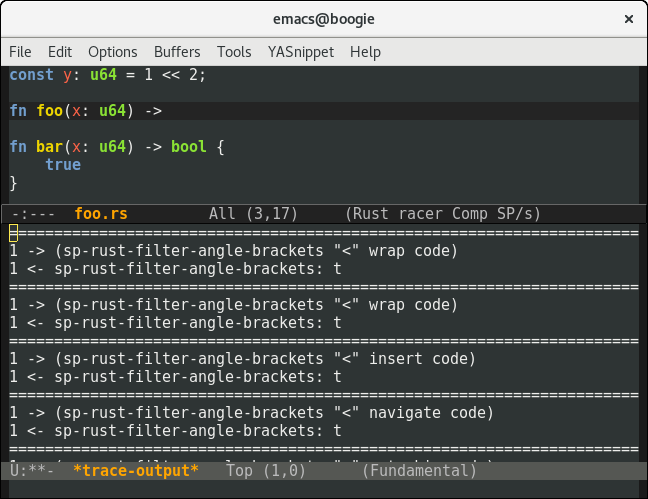
Task: Open the Tools menu
Action: tap(234, 52)
